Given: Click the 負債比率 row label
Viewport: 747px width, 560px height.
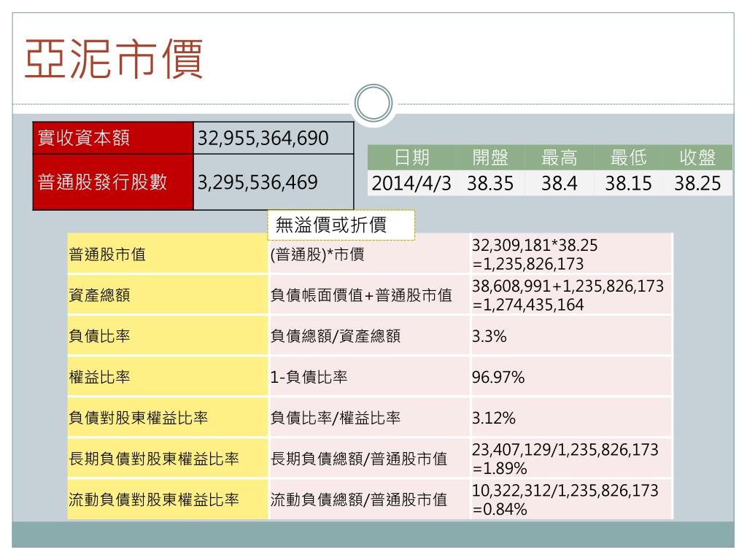Looking at the screenshot, I should coord(168,335).
